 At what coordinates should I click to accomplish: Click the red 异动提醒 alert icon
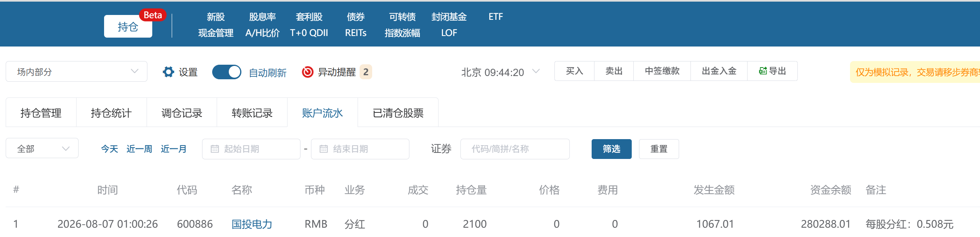308,72
